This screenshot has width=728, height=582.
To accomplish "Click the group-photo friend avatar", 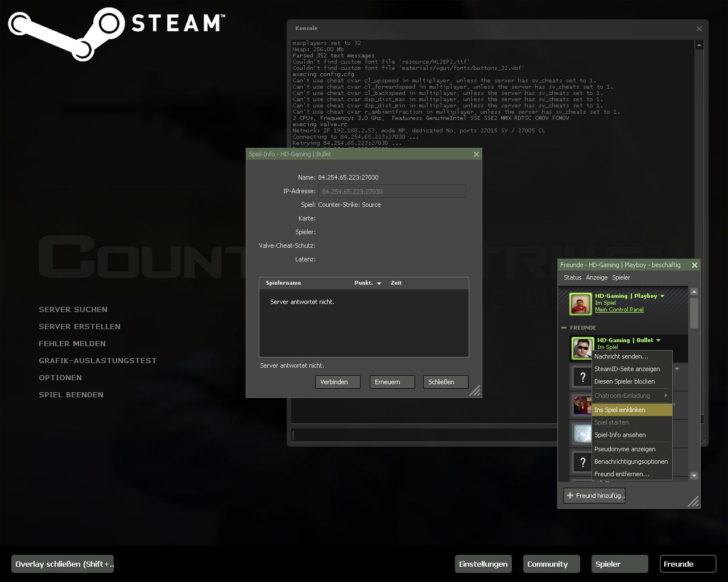I will click(x=582, y=405).
